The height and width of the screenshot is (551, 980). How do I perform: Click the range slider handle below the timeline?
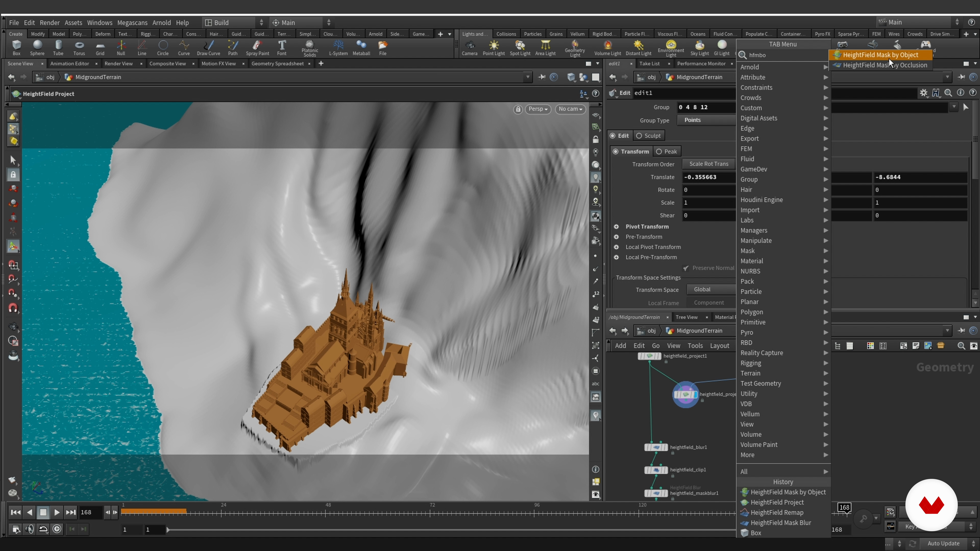[x=167, y=530]
